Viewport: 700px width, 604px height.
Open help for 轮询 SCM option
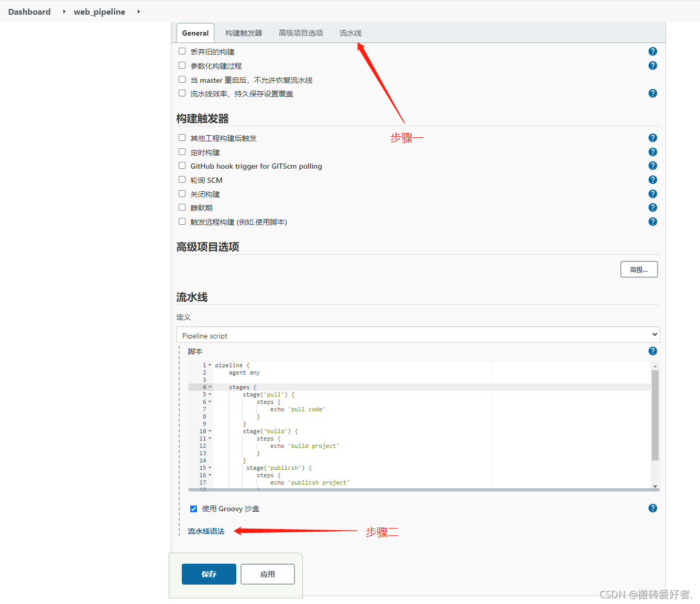coord(652,180)
